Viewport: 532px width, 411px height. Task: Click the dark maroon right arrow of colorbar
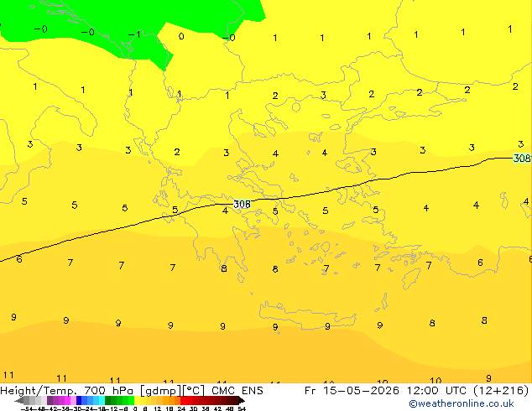[241, 401]
